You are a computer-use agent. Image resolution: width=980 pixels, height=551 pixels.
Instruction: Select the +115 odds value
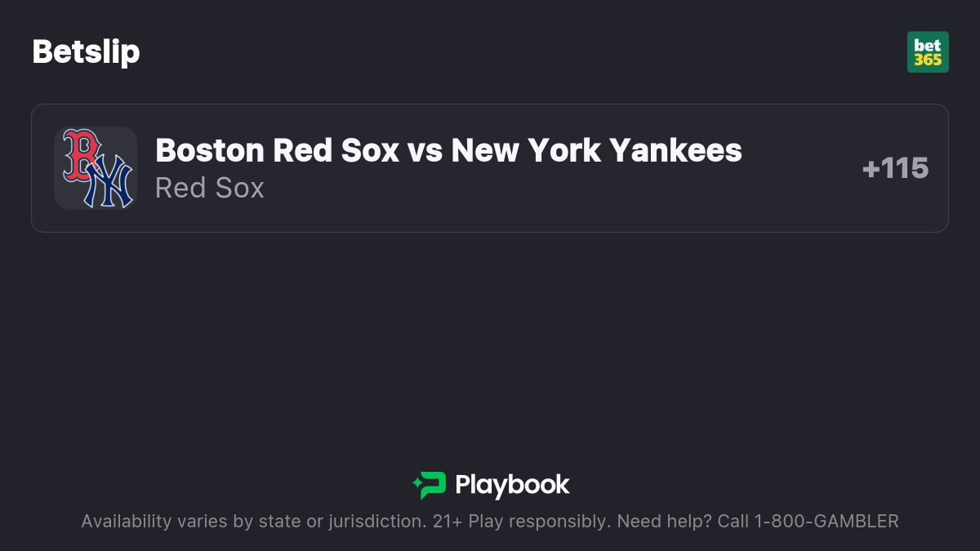point(895,168)
